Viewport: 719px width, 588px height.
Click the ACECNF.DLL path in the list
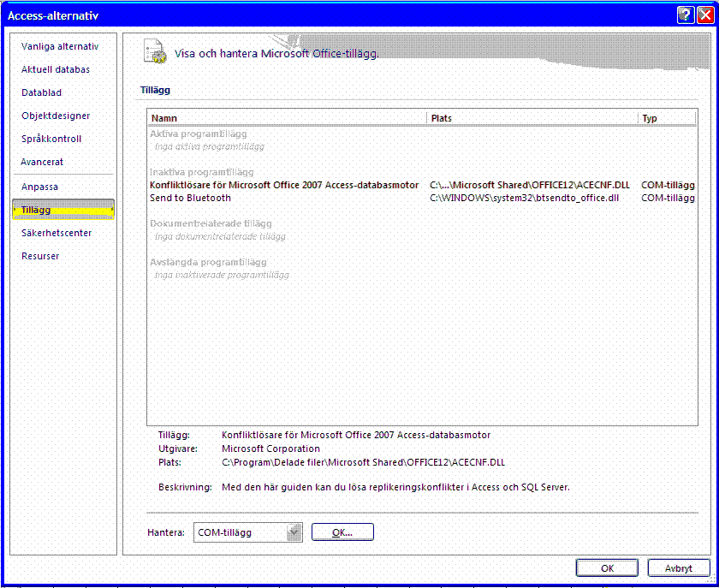[x=530, y=185]
